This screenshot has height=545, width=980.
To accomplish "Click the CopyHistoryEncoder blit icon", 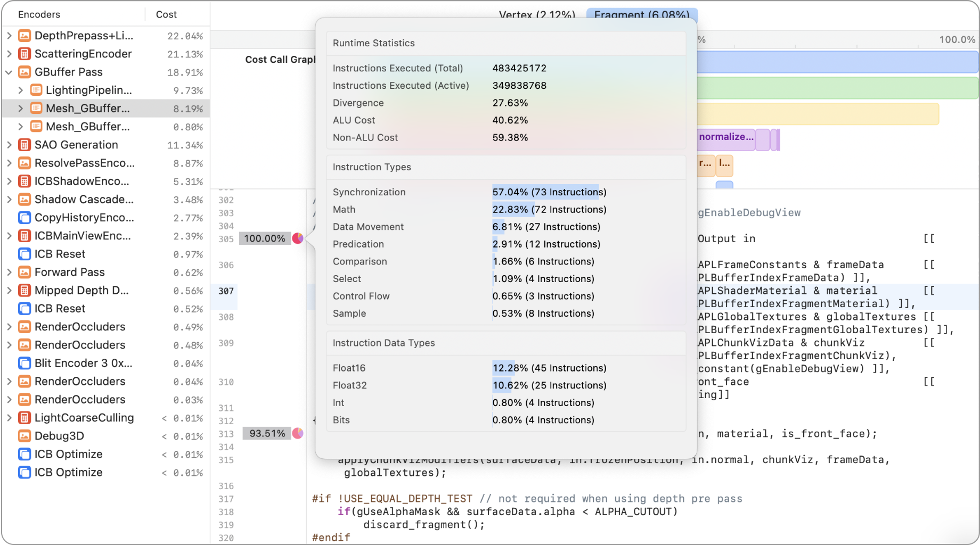I will click(24, 218).
